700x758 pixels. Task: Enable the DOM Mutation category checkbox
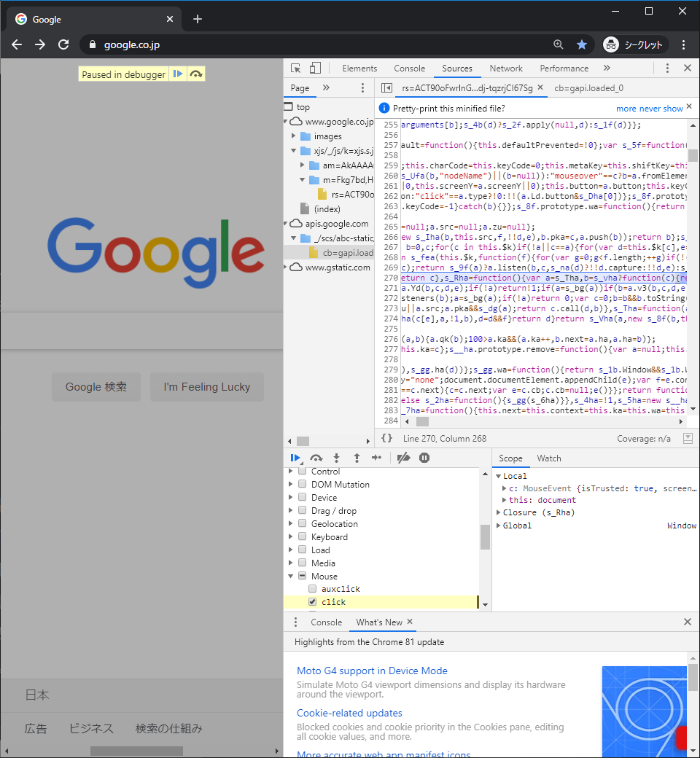(303, 484)
